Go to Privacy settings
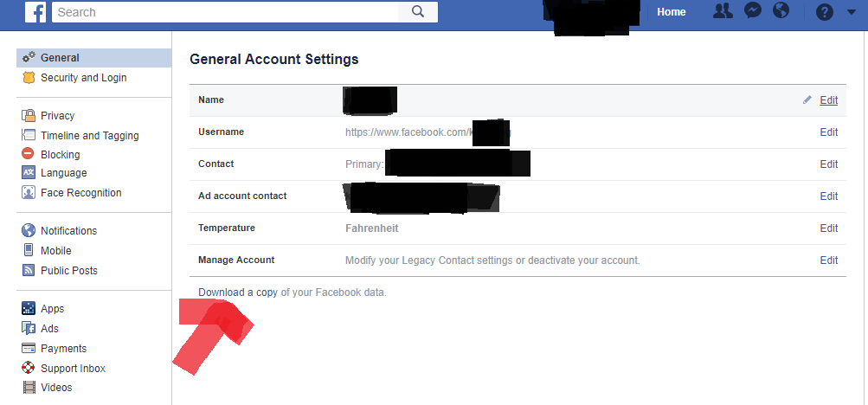This screenshot has width=868, height=405. 58,116
